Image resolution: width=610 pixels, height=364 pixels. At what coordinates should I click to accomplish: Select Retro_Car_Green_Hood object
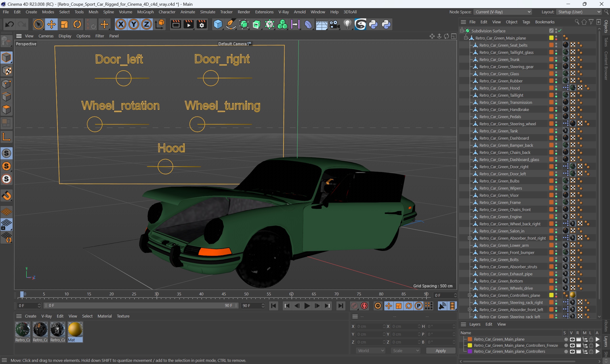(499, 88)
